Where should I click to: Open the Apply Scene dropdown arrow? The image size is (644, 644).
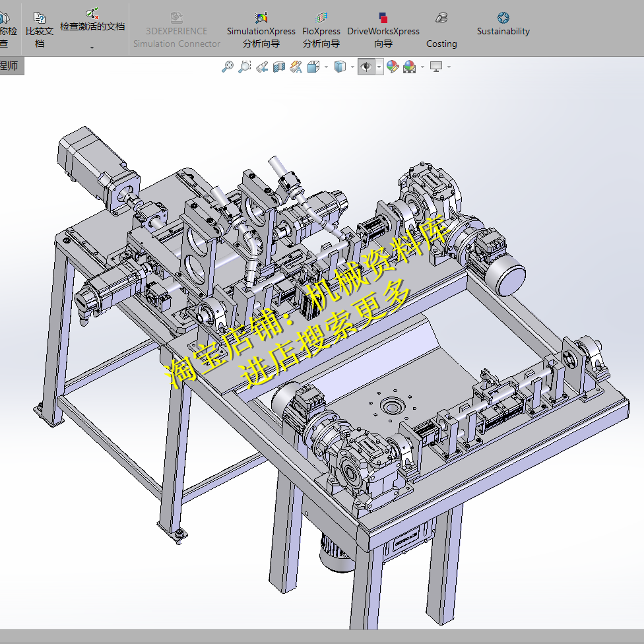click(422, 67)
